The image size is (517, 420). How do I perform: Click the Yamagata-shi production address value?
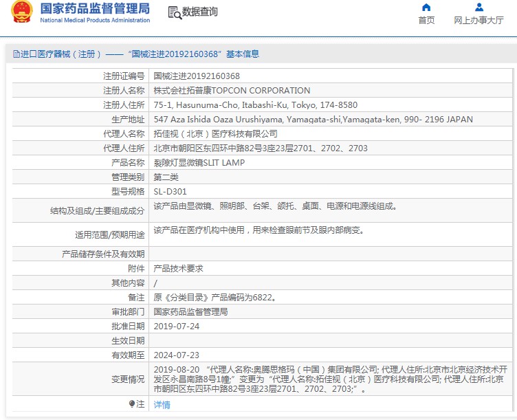313,120
